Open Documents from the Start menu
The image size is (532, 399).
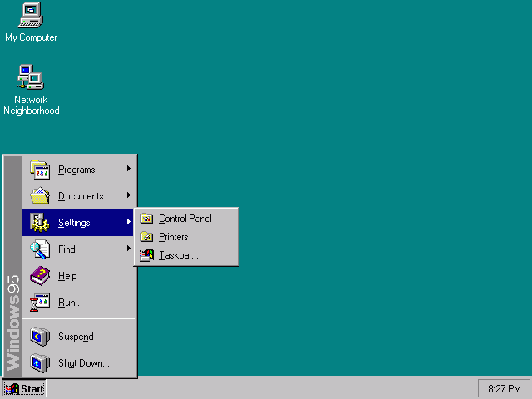point(78,196)
